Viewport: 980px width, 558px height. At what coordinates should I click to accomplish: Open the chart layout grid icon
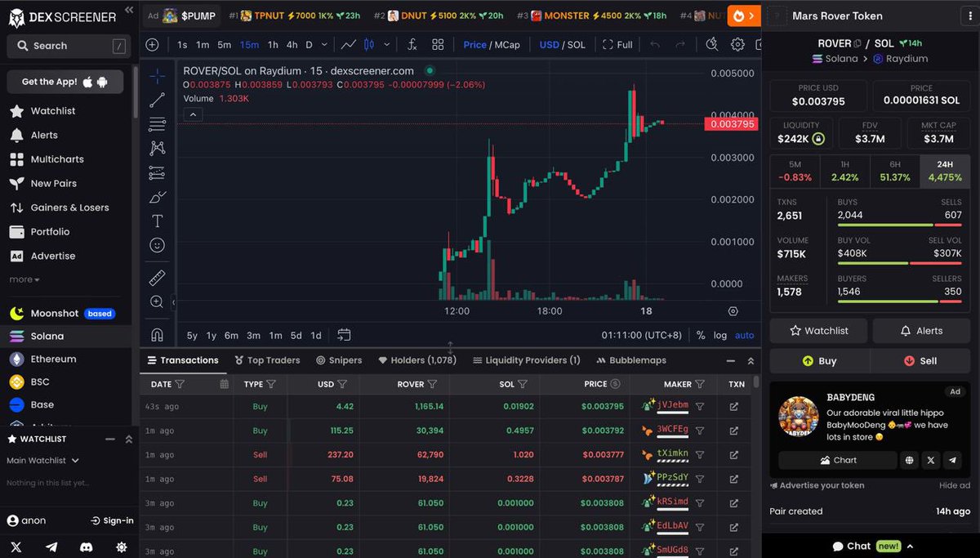click(x=439, y=45)
